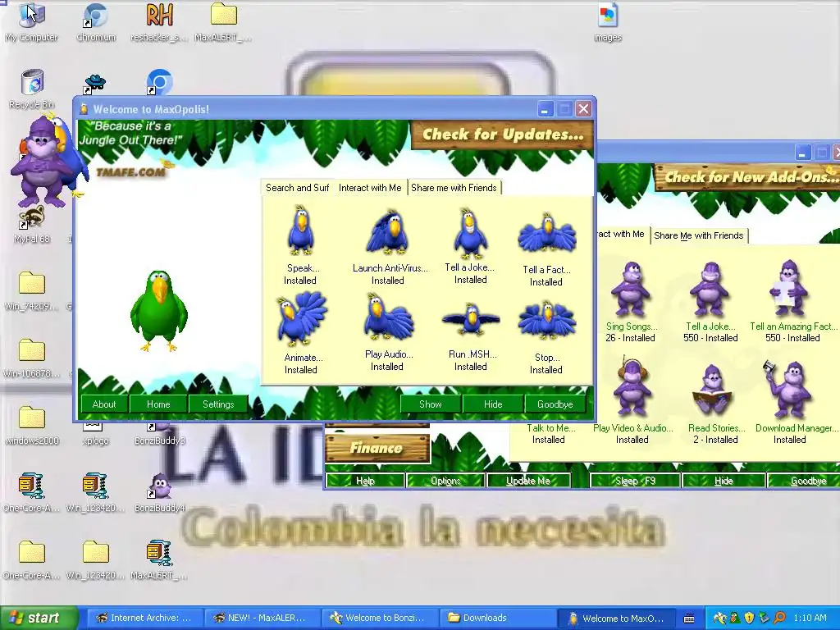Click the Sing Songs purple gorilla icon
The height and width of the screenshot is (630, 840).
click(631, 290)
